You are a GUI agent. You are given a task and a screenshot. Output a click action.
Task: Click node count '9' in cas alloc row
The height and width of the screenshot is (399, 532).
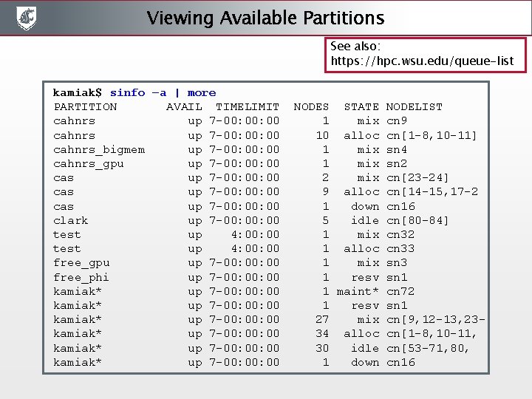[x=326, y=192]
